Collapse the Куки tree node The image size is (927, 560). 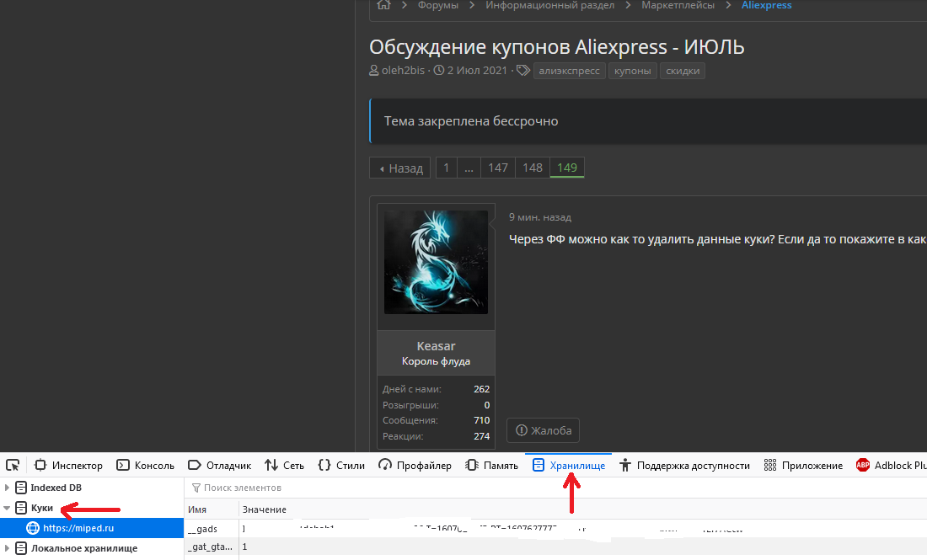coord(7,508)
